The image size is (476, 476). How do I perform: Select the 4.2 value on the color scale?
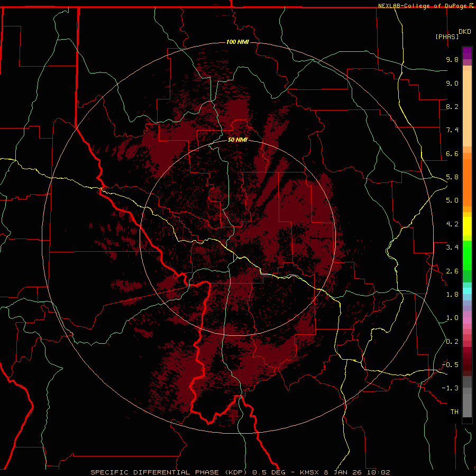pos(452,224)
